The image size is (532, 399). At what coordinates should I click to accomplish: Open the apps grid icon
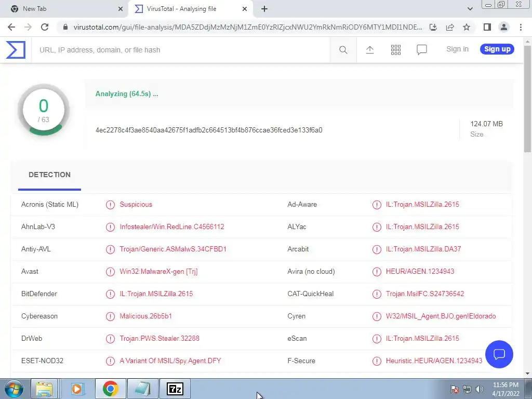[395, 50]
